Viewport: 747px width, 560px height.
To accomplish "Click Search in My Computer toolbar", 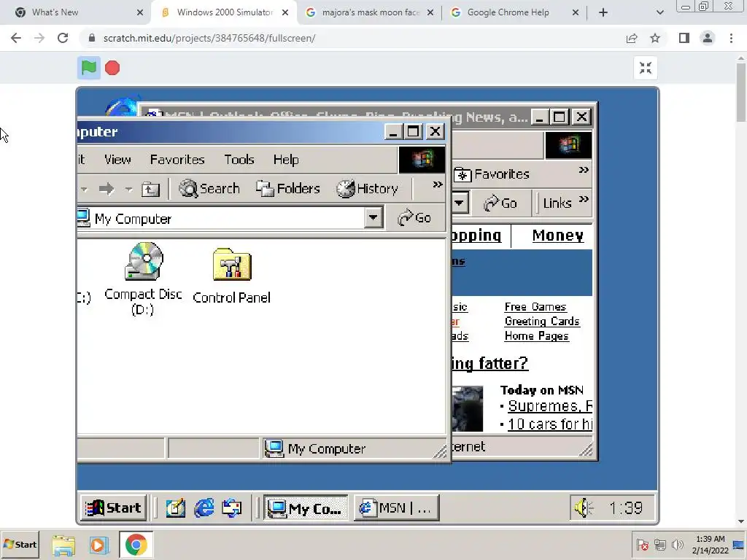I will pyautogui.click(x=209, y=189).
